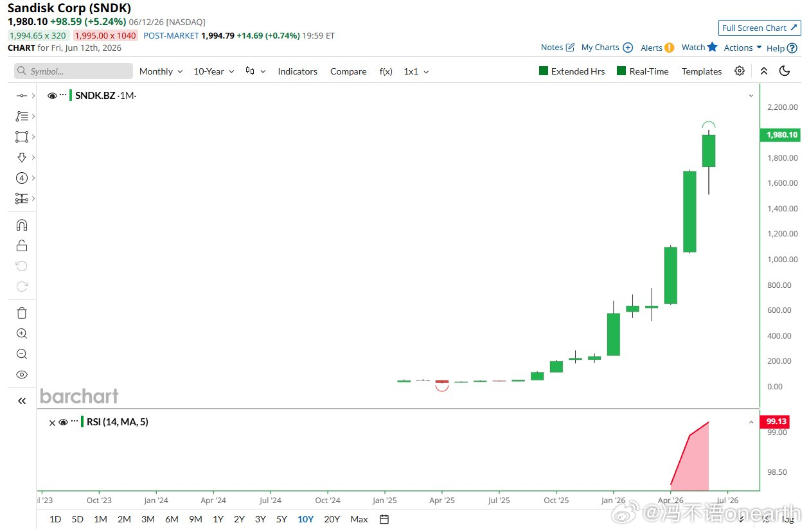Viewport: 809px width, 532px height.
Task: Select the line drawing tool in sidebar
Action: coord(22,96)
